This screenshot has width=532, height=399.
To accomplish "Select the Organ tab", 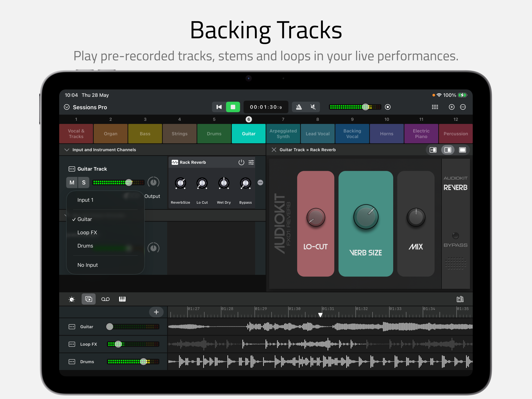I will point(111,134).
